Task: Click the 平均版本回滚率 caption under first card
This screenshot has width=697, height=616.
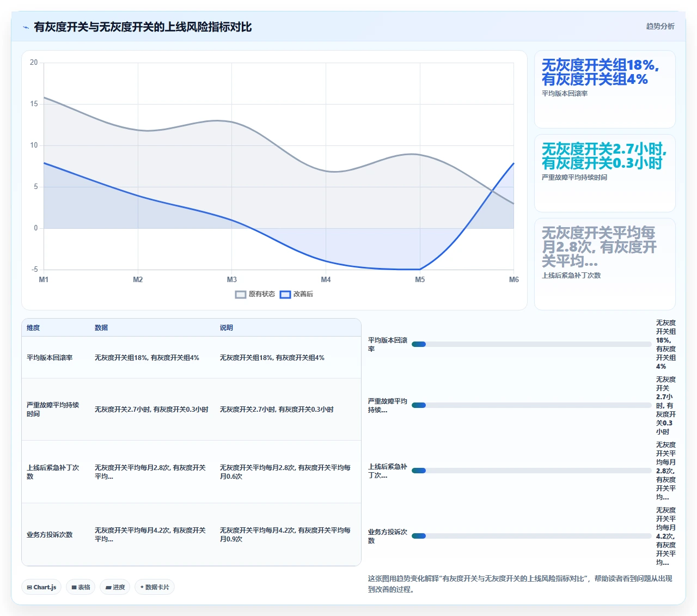Action: (x=565, y=94)
